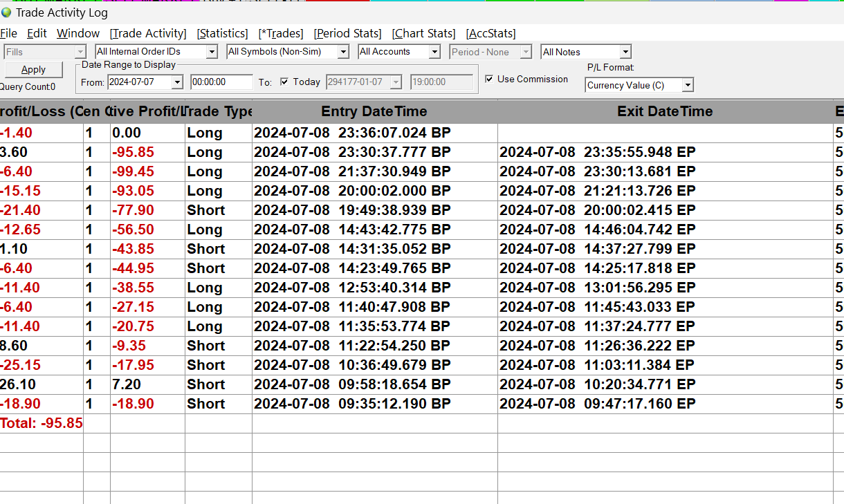Disable the Use Commission checkbox
Viewport: 844px width, 504px height.
click(490, 79)
